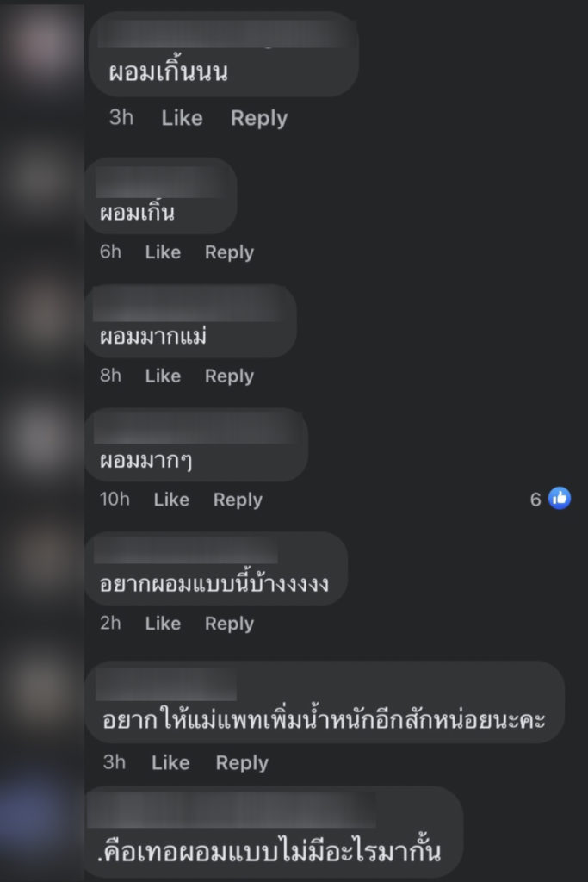The image size is (588, 882).
Task: Reply to the ผอมเกิ้นนน comment
Action: (x=258, y=117)
